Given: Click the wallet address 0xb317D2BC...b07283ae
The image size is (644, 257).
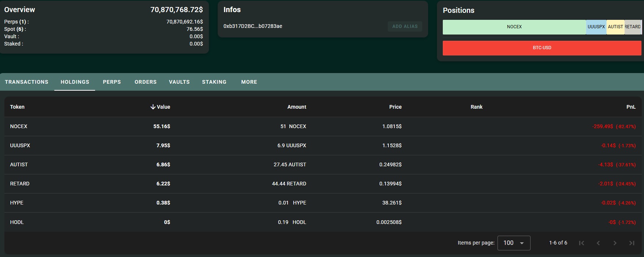Looking at the screenshot, I should coord(253,26).
